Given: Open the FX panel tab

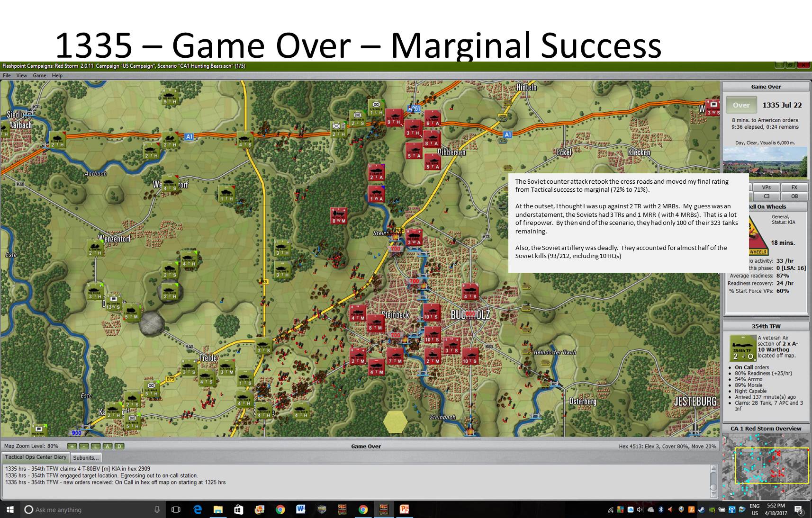Looking at the screenshot, I should tap(794, 188).
